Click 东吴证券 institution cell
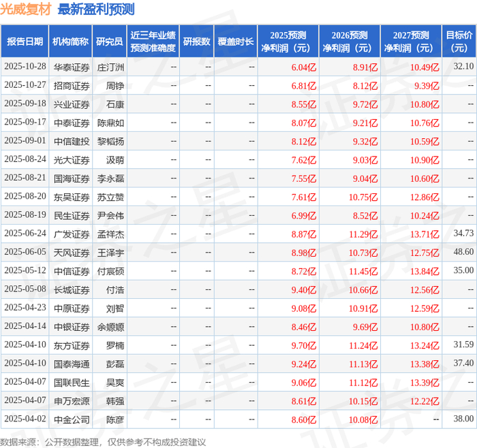 [x=72, y=197]
